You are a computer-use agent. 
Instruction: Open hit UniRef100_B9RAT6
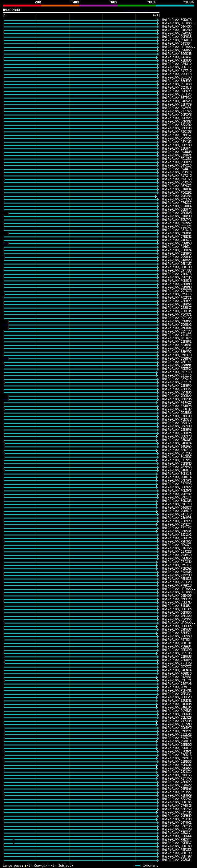pos(177,20)
